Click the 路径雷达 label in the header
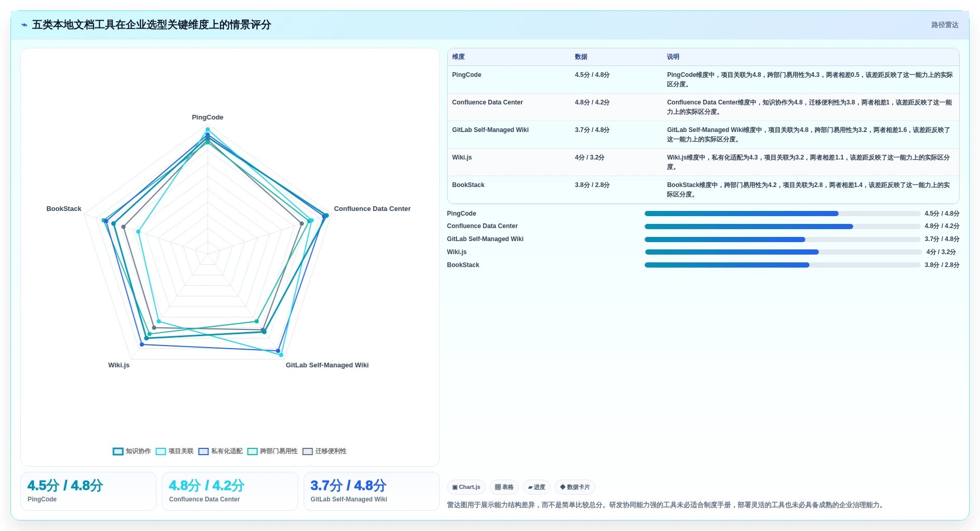980x531 pixels. coord(945,25)
